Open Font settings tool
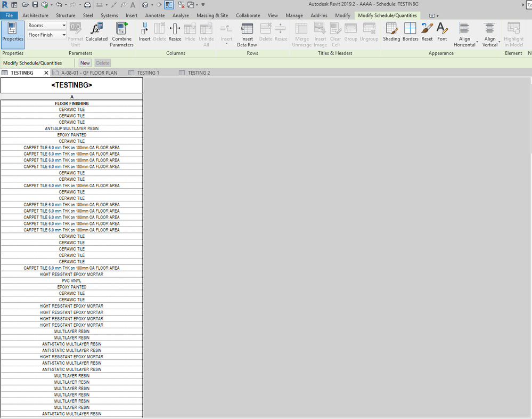The image size is (532, 419). 442,33
